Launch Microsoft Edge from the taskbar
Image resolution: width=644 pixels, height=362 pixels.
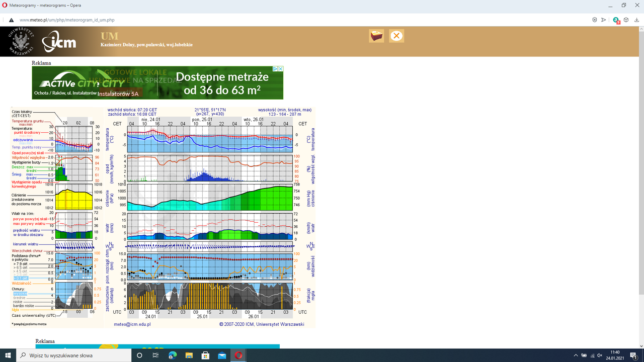173,355
